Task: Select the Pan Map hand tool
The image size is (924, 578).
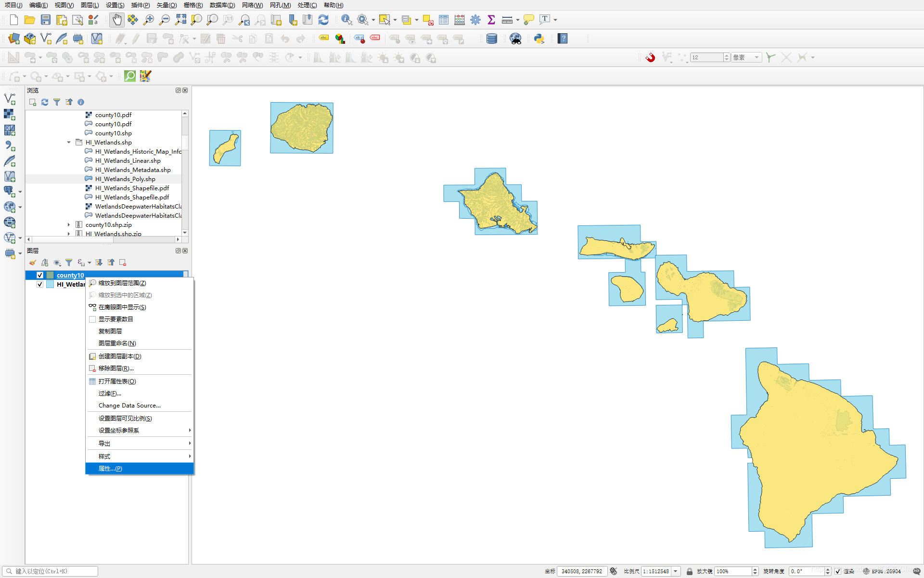Action: pos(117,20)
